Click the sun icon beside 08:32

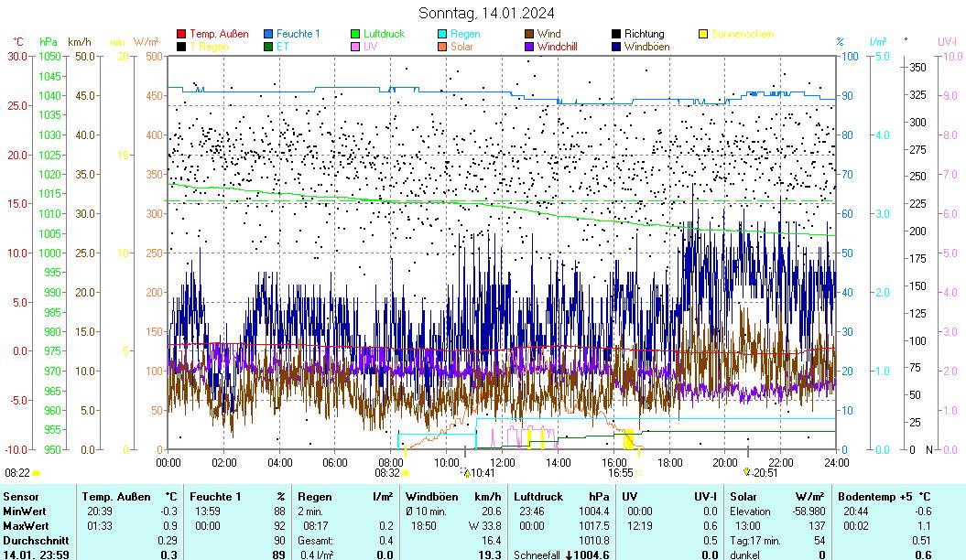(x=407, y=473)
